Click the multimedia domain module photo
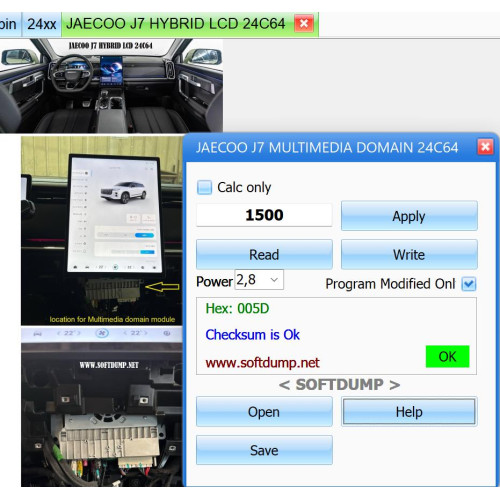Screen dimensions: 500x500 102,407
